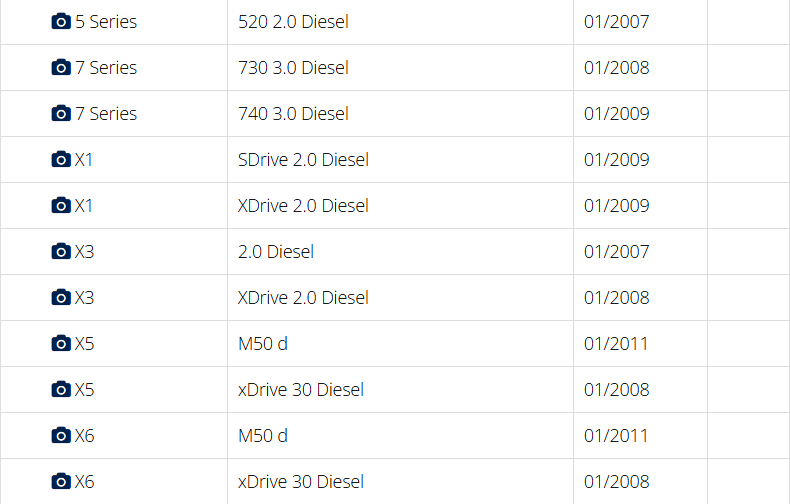Click the 01/2011 date in X5 row
The width and height of the screenshot is (790, 504).
pos(616,344)
